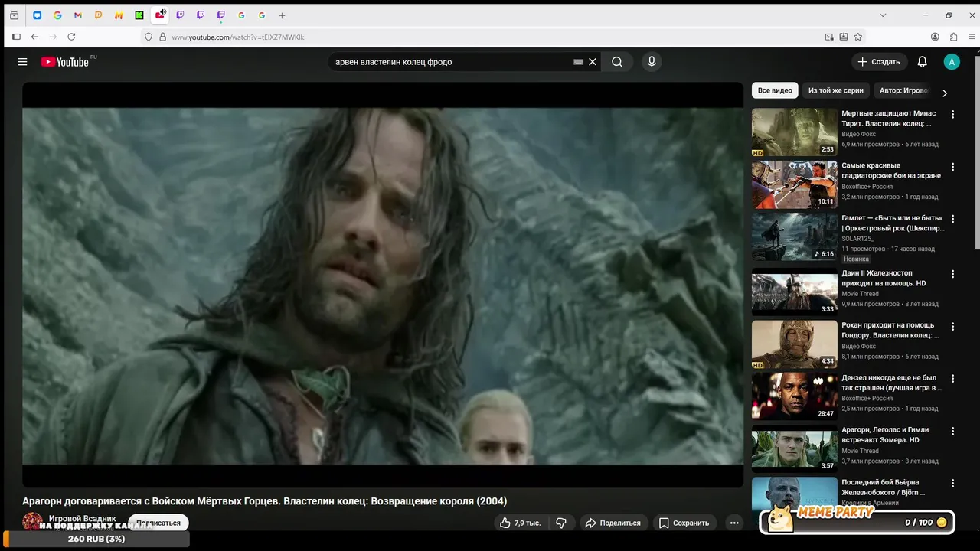980x551 pixels.
Task: Click the video player to pause
Action: tap(383, 285)
